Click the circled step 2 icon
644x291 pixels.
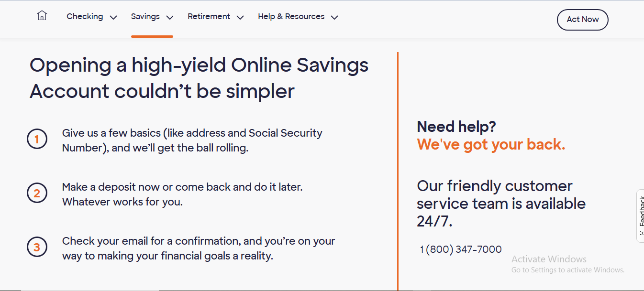37,193
